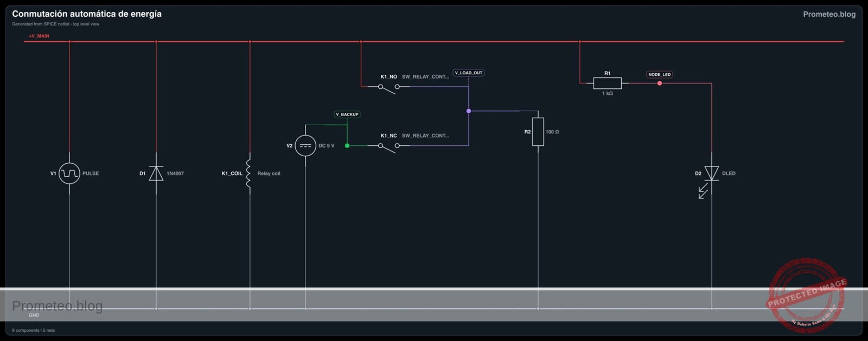
Task: Click the 'DC 9 V' label
Action: [x=327, y=146]
